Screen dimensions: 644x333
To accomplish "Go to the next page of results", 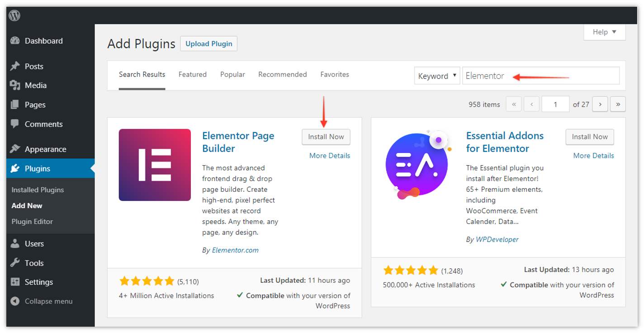I will (x=600, y=104).
